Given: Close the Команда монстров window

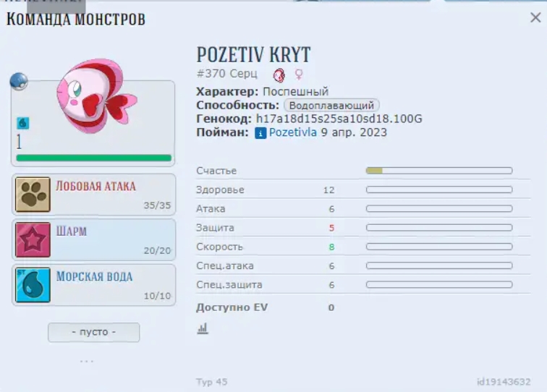Looking at the screenshot, I should tap(535, 17).
